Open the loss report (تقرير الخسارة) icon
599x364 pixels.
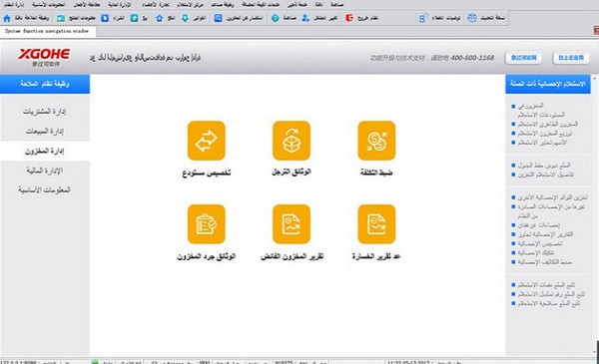coord(376,224)
